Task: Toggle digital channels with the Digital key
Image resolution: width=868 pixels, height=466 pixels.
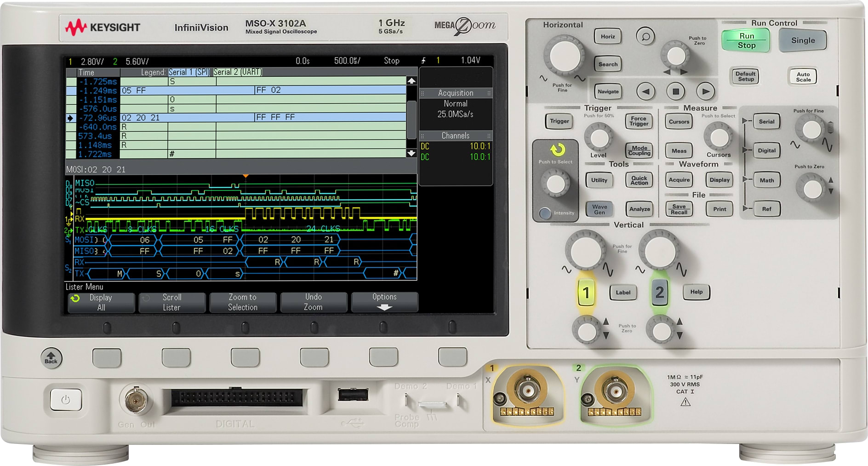Action: [766, 150]
